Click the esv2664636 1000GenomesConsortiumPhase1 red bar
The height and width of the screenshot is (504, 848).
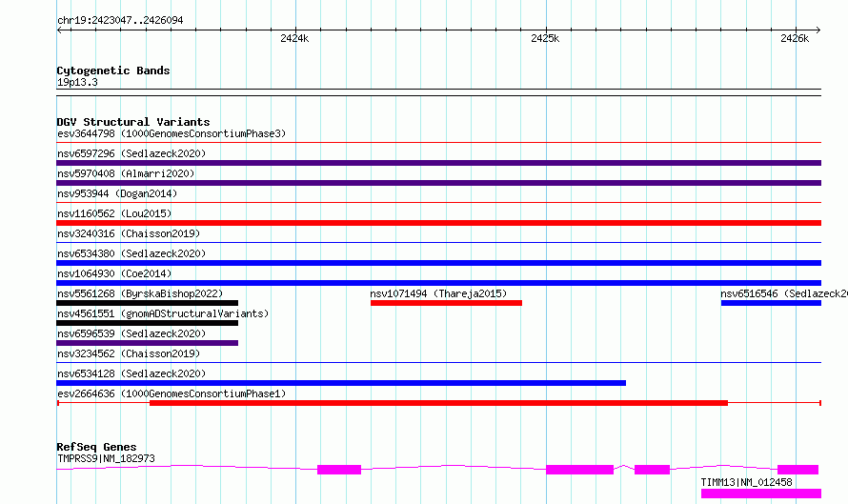click(x=438, y=403)
